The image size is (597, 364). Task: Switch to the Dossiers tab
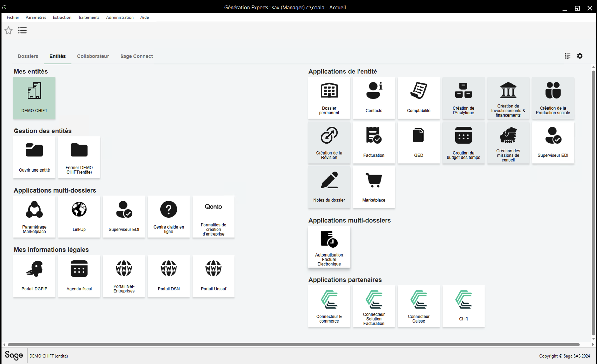click(x=28, y=56)
